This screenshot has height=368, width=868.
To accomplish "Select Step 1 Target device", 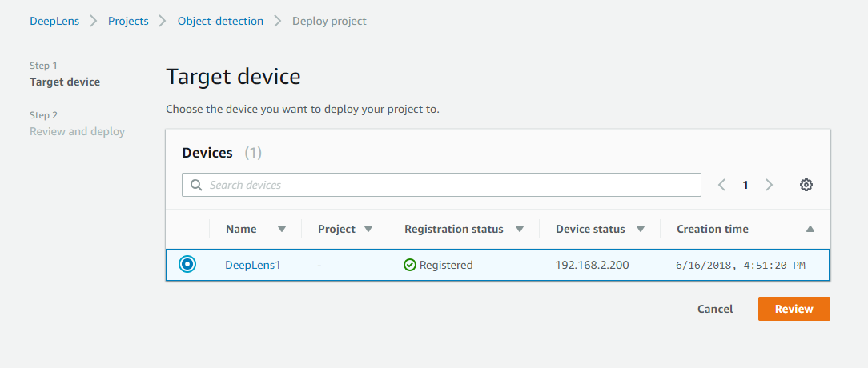I will coord(65,82).
